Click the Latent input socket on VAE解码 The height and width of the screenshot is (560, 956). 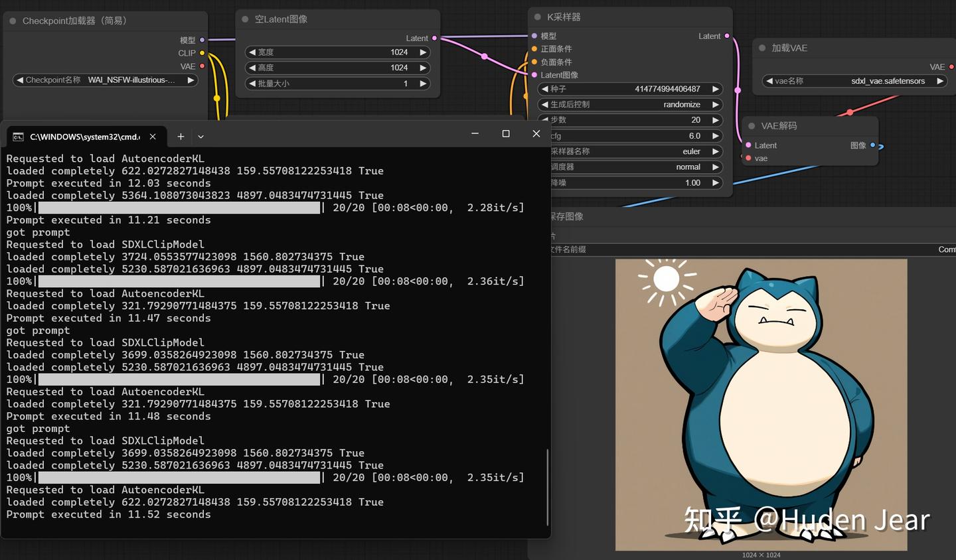pyautogui.click(x=748, y=145)
